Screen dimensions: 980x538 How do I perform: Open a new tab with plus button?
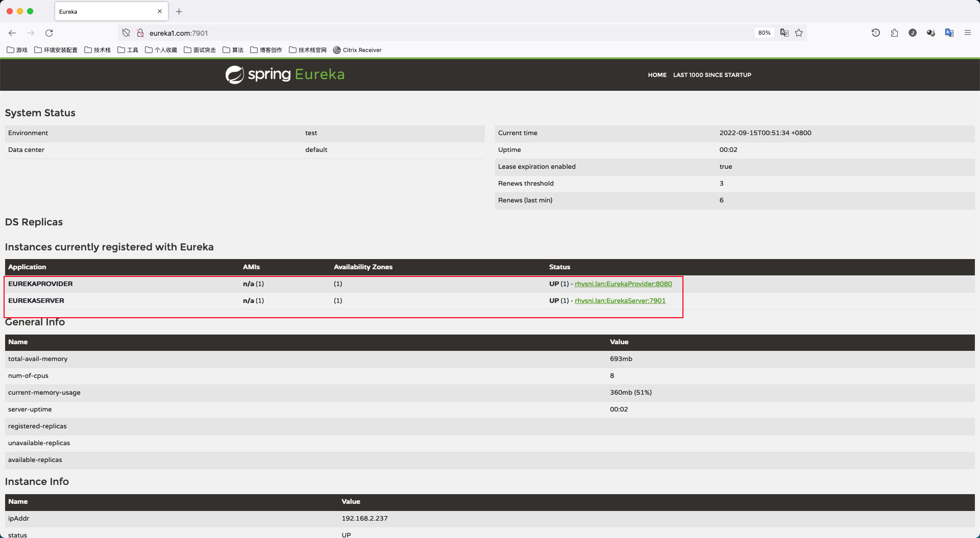(x=179, y=11)
